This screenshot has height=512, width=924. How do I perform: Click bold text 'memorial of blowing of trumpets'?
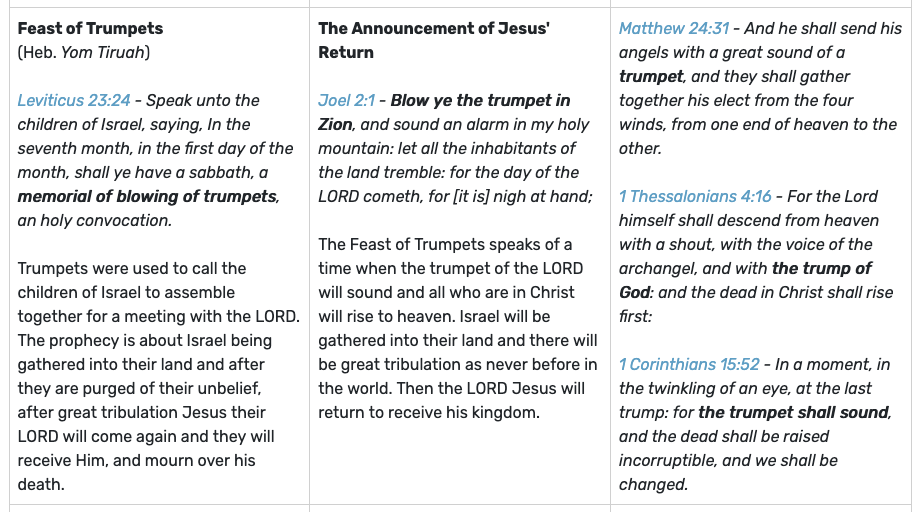coord(147,197)
